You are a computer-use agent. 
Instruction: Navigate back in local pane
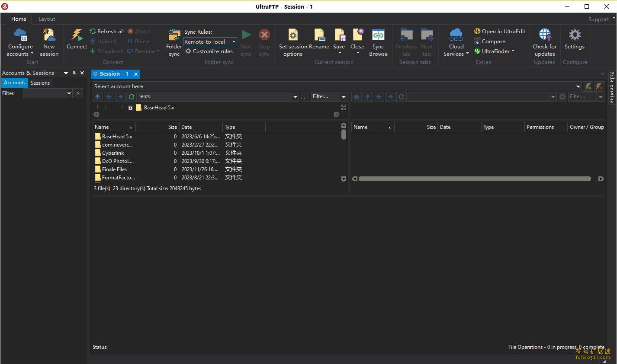pos(109,97)
